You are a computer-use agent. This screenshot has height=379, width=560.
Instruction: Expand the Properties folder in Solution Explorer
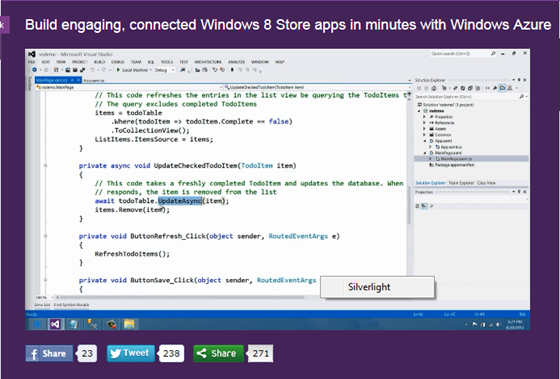point(424,117)
